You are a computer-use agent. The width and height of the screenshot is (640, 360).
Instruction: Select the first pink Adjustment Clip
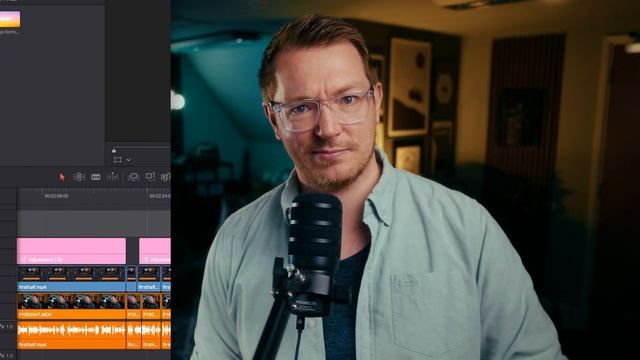[71, 251]
